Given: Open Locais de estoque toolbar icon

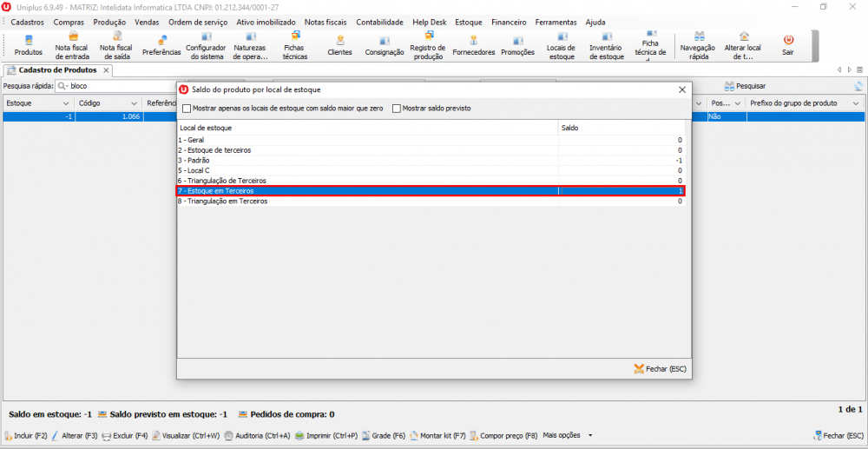Looking at the screenshot, I should (x=562, y=45).
